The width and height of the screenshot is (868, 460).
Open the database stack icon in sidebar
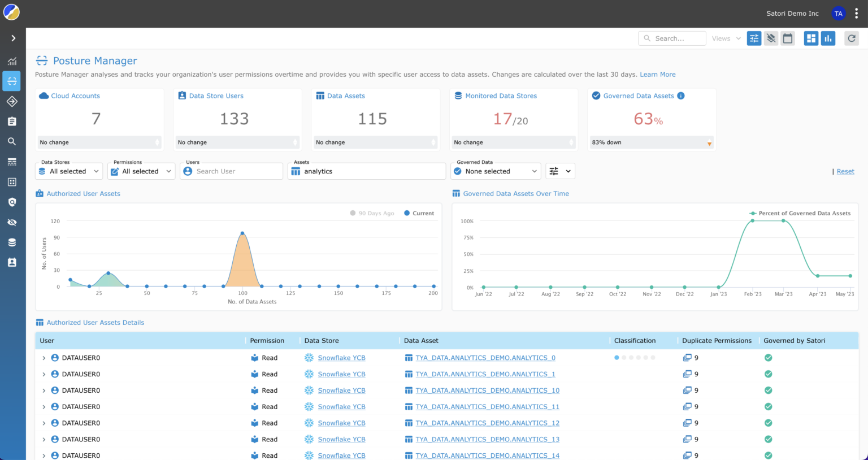[12, 242]
